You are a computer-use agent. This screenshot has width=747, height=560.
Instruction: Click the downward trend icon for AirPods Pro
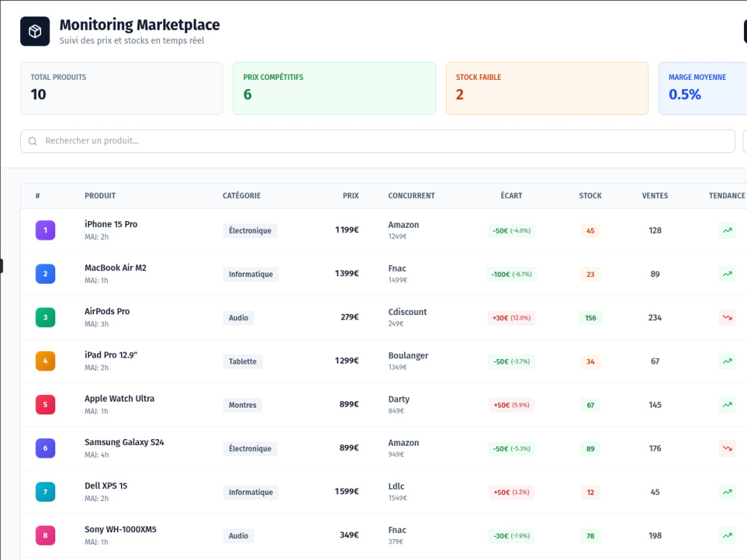tap(727, 317)
